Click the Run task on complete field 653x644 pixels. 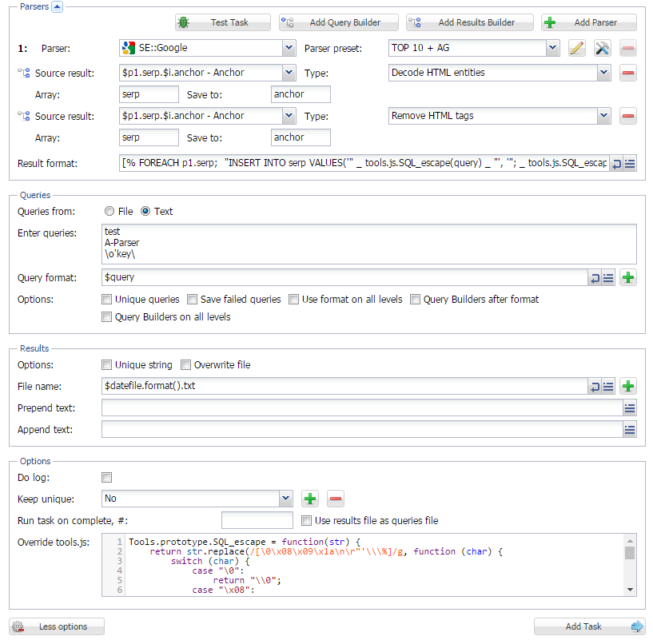click(257, 520)
